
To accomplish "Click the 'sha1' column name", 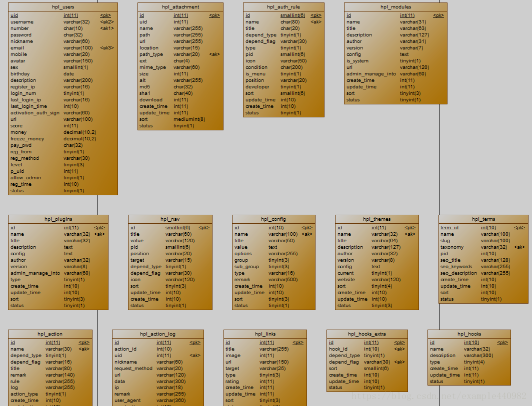I will click(144, 93).
